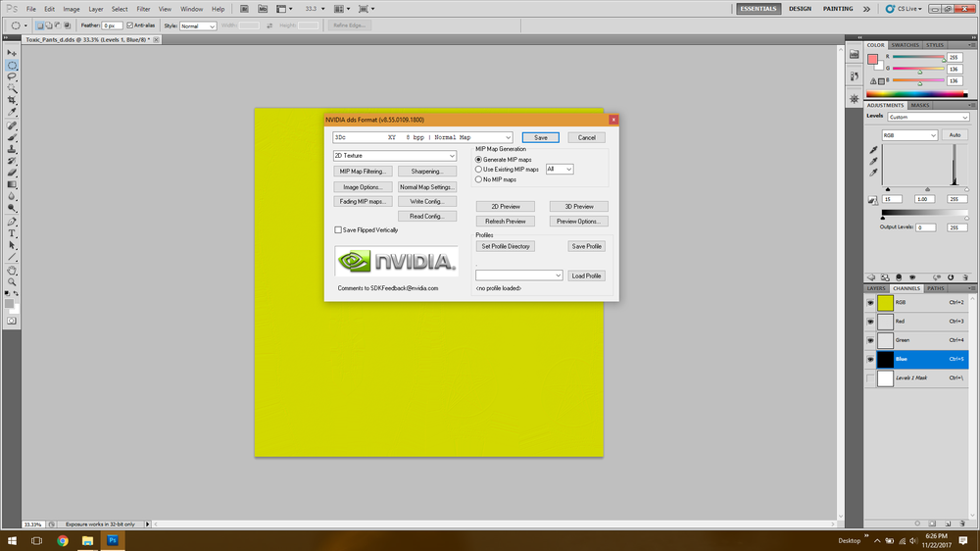
Task: Open the 2D Texture type dropdown
Action: tap(394, 156)
